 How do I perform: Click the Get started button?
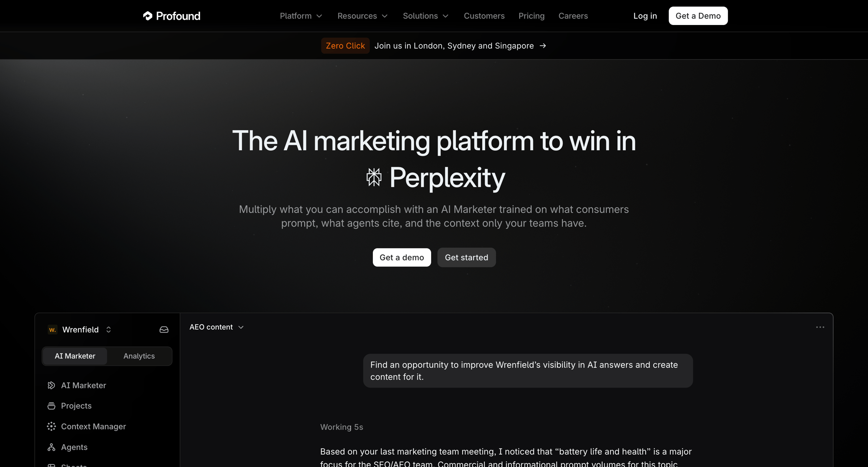point(466,257)
